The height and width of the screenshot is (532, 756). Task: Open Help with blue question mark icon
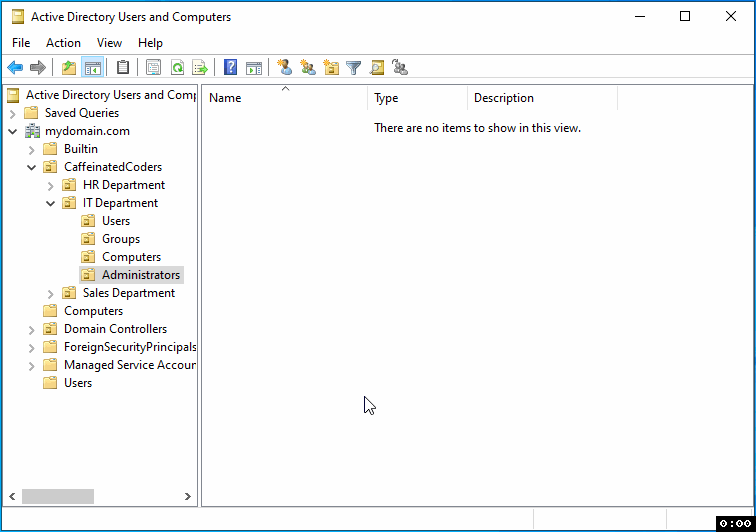(230, 68)
